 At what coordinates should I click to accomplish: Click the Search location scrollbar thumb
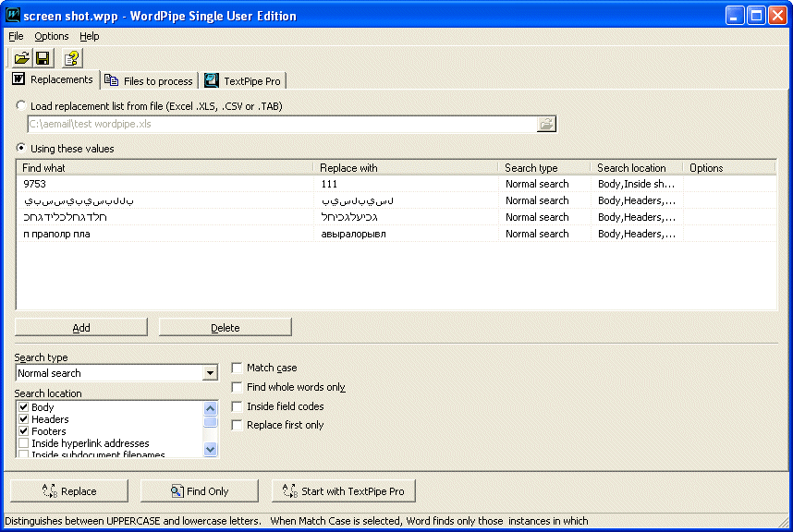tap(211, 422)
